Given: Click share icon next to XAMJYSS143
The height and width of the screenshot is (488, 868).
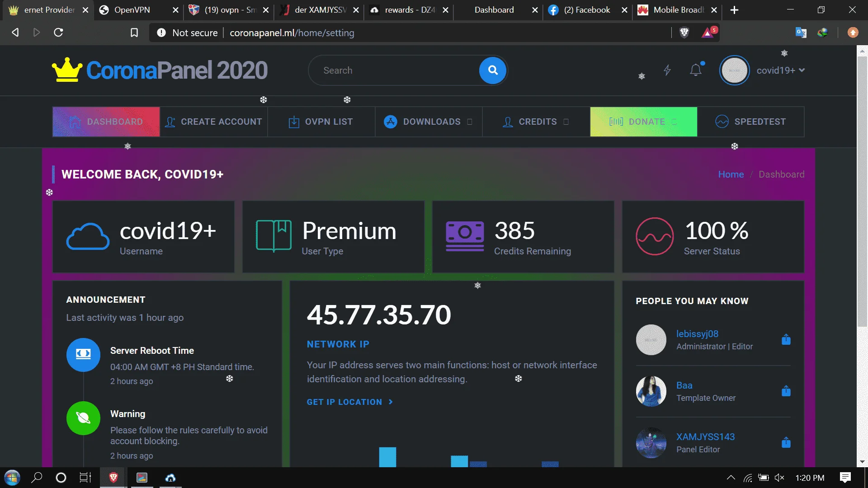Looking at the screenshot, I should [x=786, y=442].
